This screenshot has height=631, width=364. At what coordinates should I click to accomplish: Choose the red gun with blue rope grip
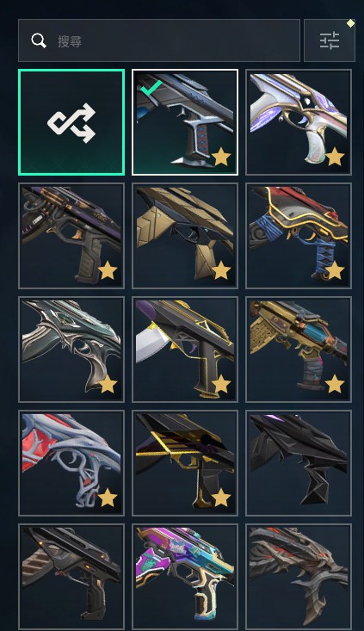299,236
